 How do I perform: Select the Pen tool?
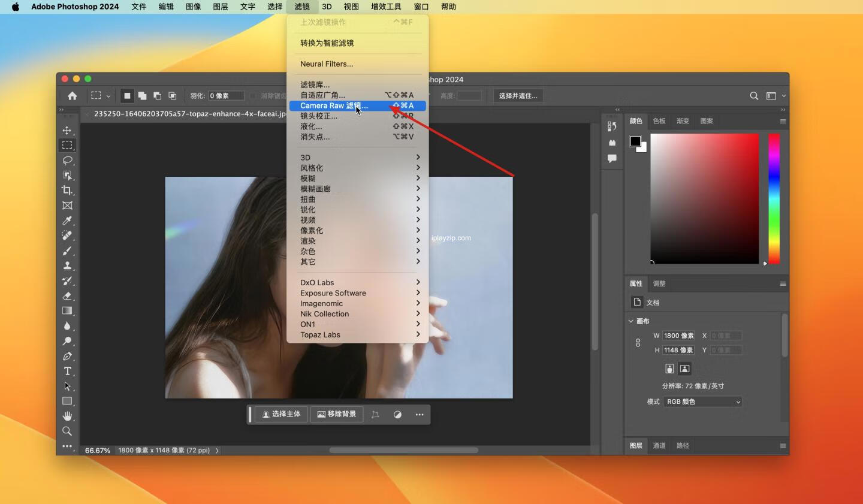pos(67,356)
